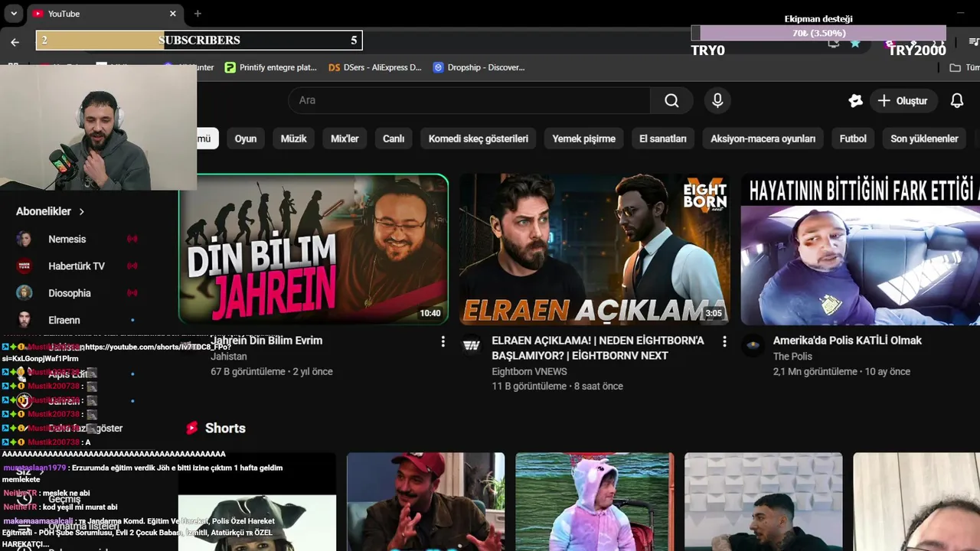Play the Elraen Açıklama video thumbnail

point(594,249)
